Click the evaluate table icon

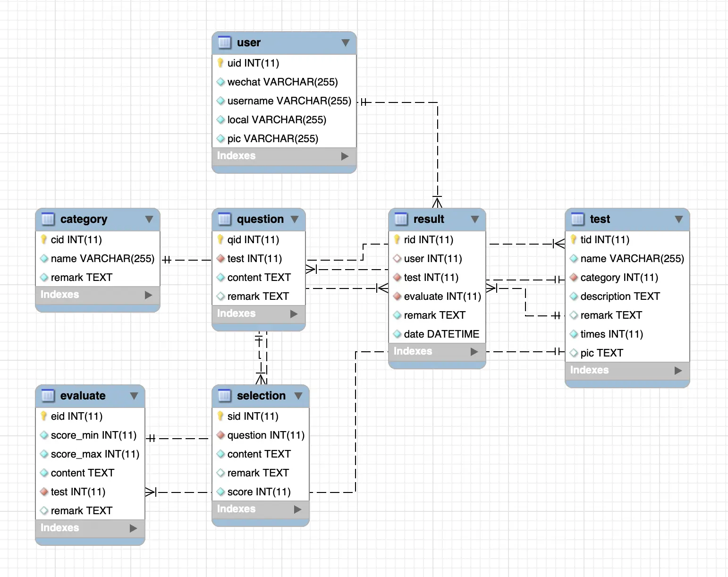[x=48, y=396]
